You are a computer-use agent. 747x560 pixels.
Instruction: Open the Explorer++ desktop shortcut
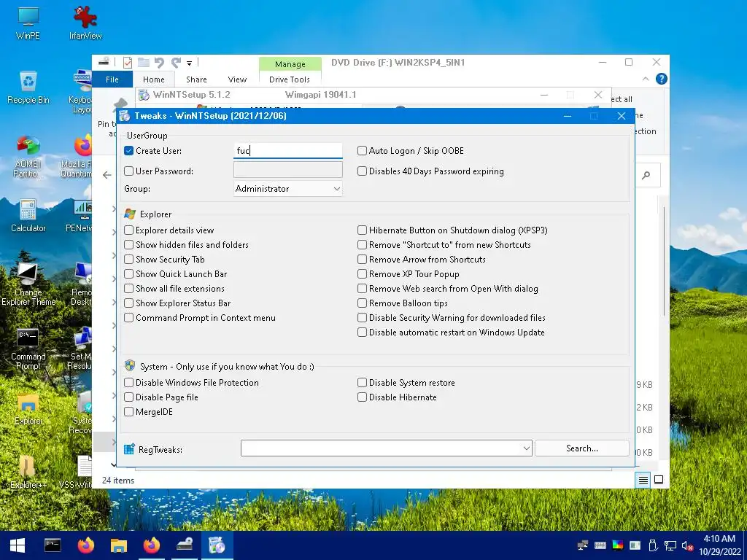pyautogui.click(x=28, y=472)
